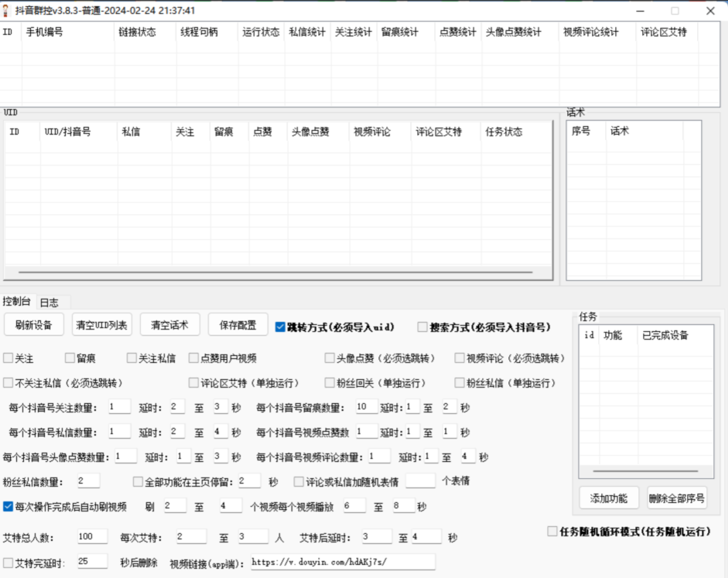
Task: Enable the 搜索方式 checkbox
Action: (x=422, y=327)
